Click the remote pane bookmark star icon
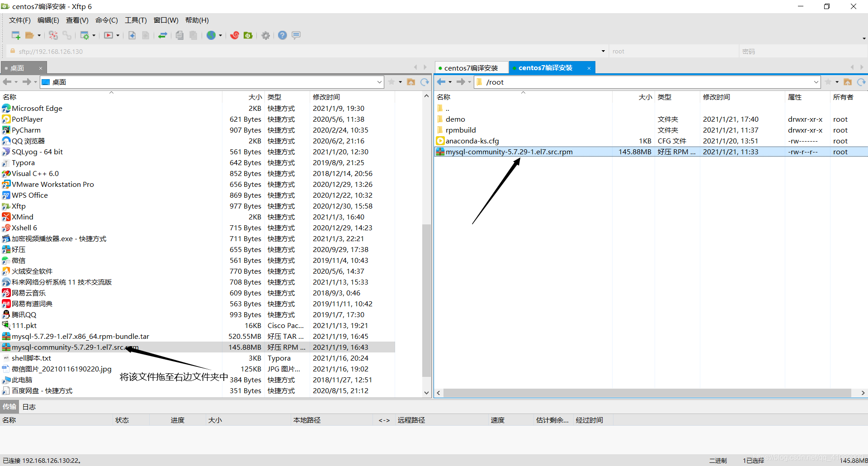 pos(828,82)
